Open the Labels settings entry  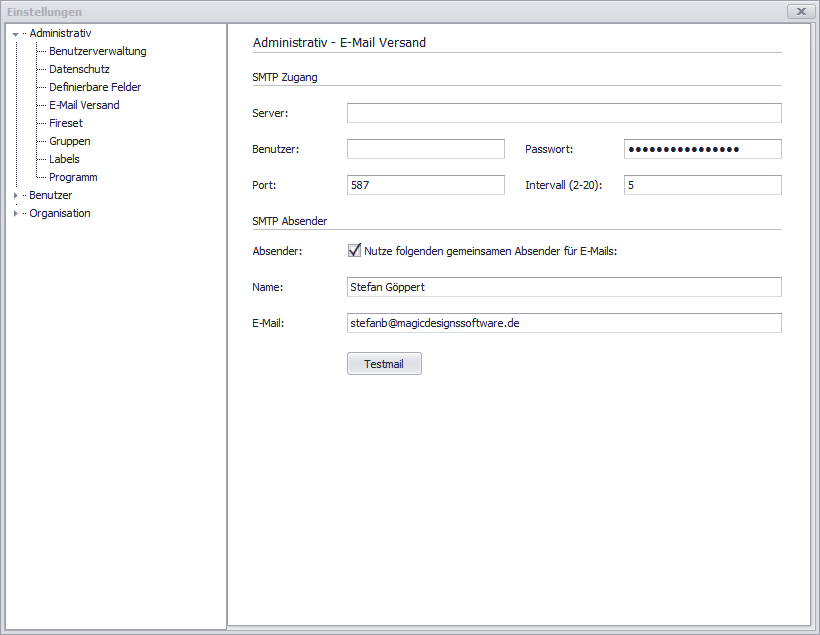(64, 159)
